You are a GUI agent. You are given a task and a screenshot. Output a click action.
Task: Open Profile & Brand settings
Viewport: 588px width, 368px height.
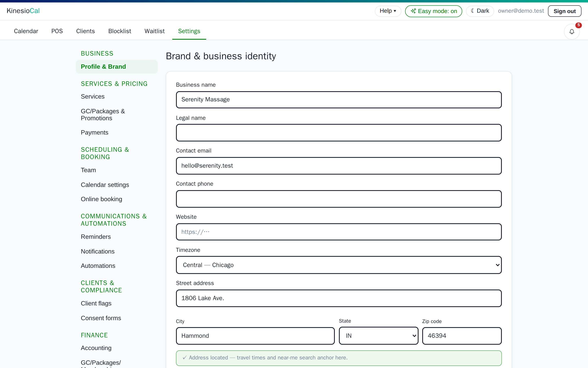click(x=117, y=67)
